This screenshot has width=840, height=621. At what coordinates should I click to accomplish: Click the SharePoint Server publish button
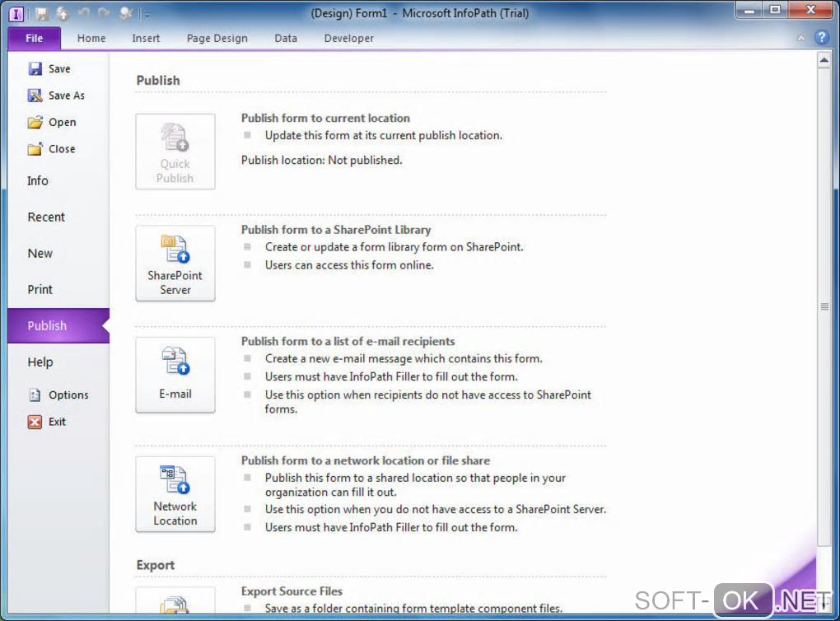point(175,263)
